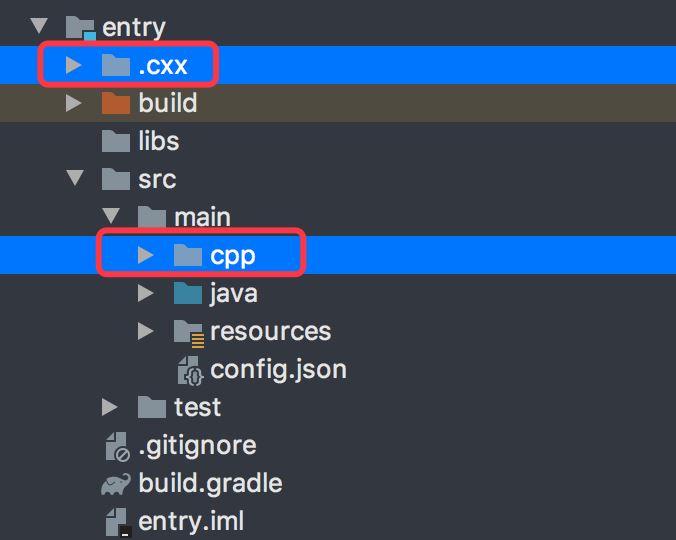Click the orange build folder icon
Image resolution: width=676 pixels, height=540 pixels.
tap(116, 103)
